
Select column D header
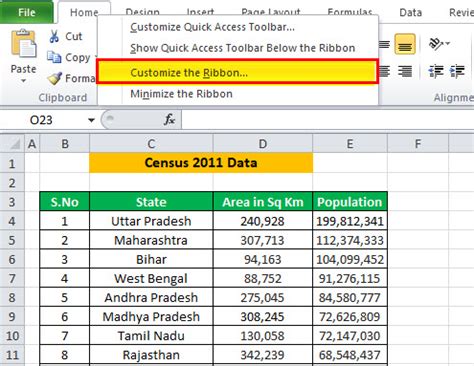pyautogui.click(x=263, y=144)
